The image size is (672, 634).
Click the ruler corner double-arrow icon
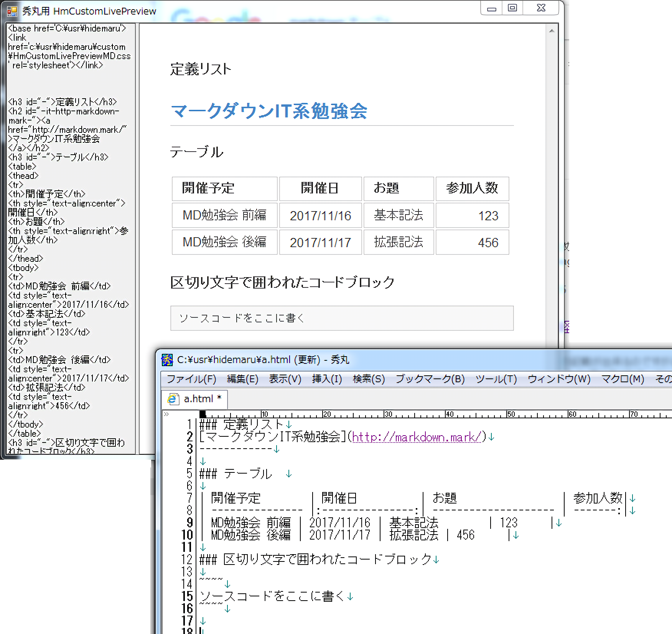166,414
